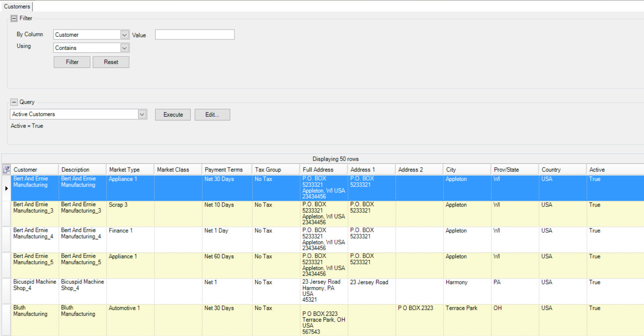Sort by the Address 2 column header
Screen dimensions: 644x336
pyautogui.click(x=419, y=170)
